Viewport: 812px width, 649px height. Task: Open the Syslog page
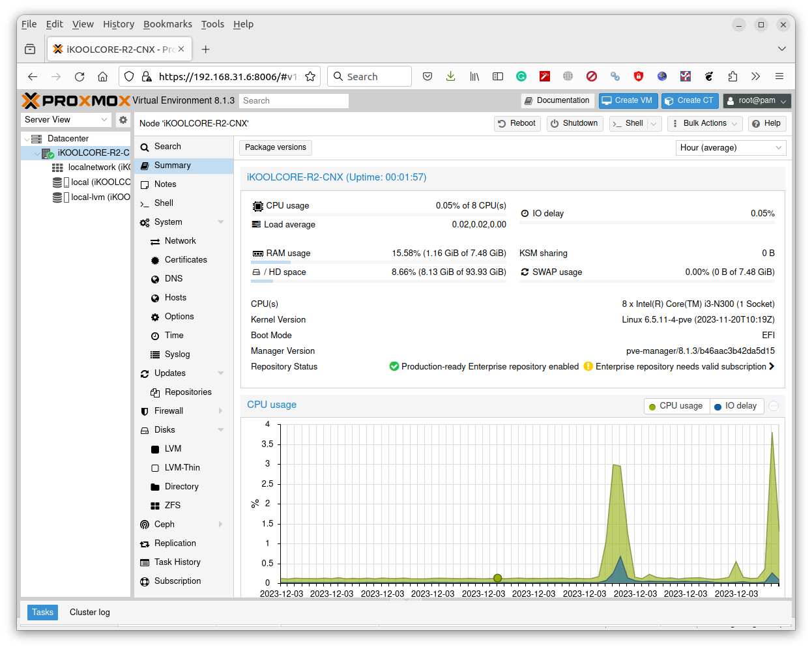tap(177, 354)
